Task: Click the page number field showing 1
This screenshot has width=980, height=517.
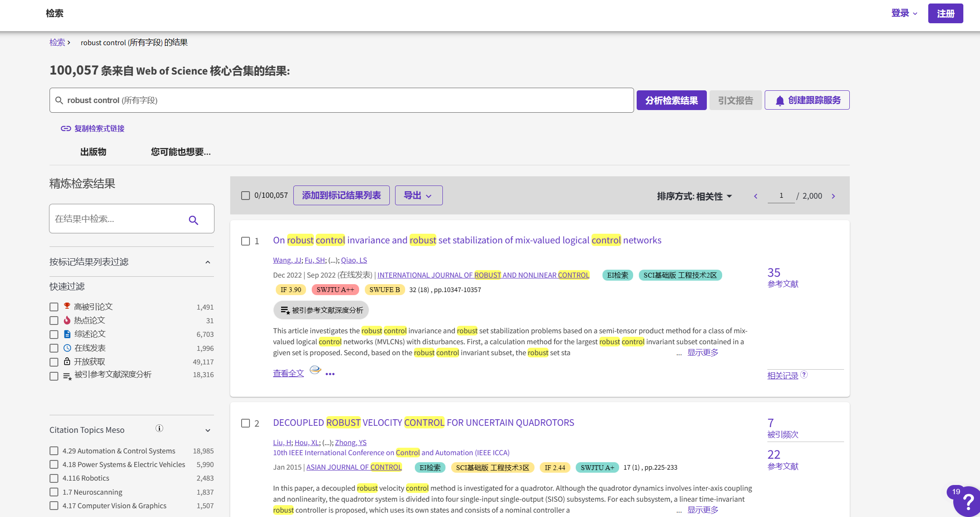Action: coord(781,196)
